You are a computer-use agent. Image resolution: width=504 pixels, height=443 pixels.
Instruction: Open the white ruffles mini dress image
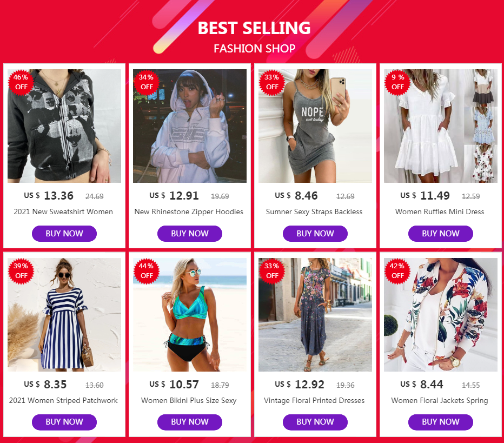click(441, 126)
